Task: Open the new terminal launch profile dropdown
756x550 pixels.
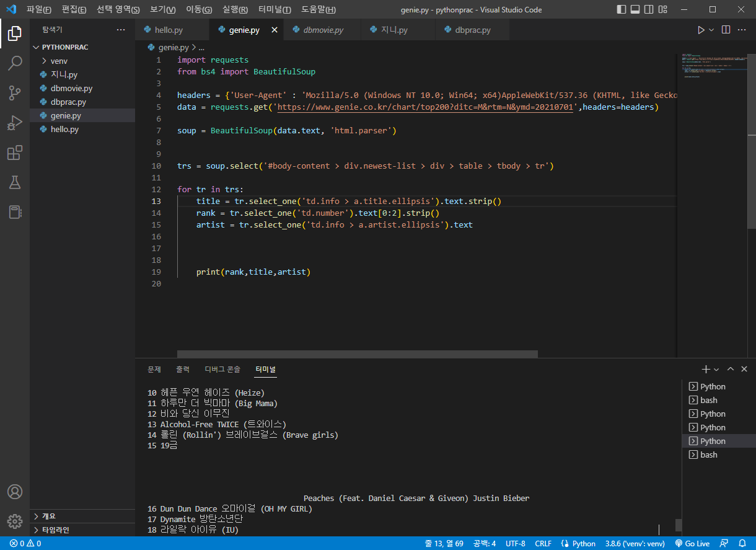Action: (716, 369)
